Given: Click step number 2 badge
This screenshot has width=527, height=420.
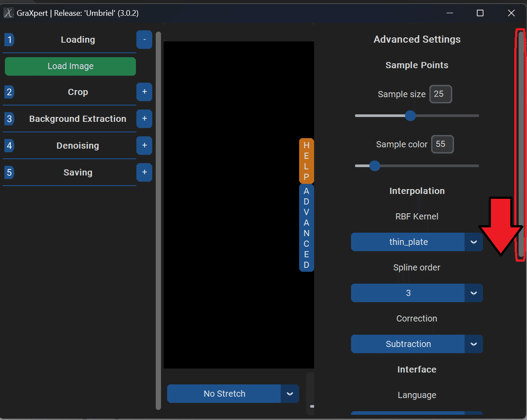Looking at the screenshot, I should coord(9,92).
